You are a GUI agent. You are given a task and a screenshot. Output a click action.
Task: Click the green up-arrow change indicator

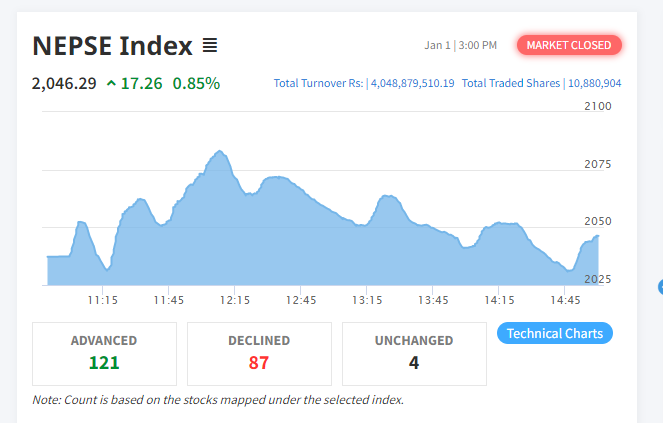coord(110,83)
